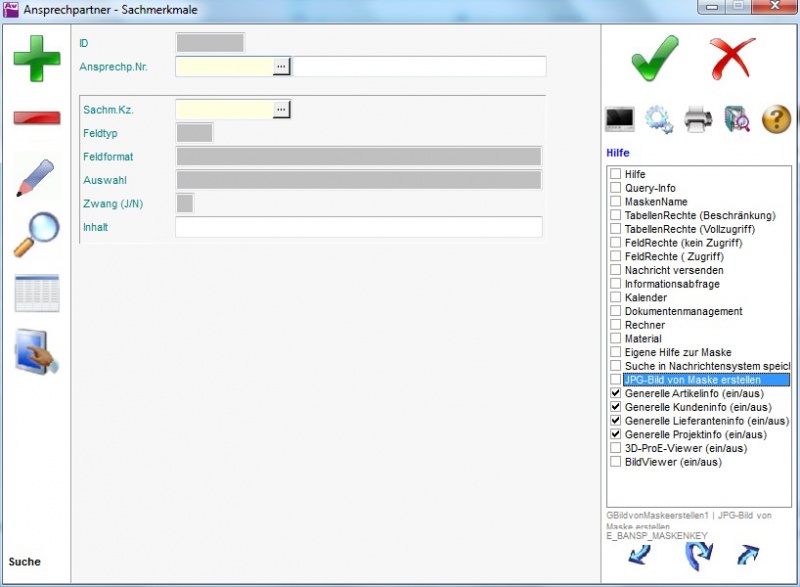This screenshot has width=800, height=587.
Task: Click the monitor screen icon
Action: 620,120
